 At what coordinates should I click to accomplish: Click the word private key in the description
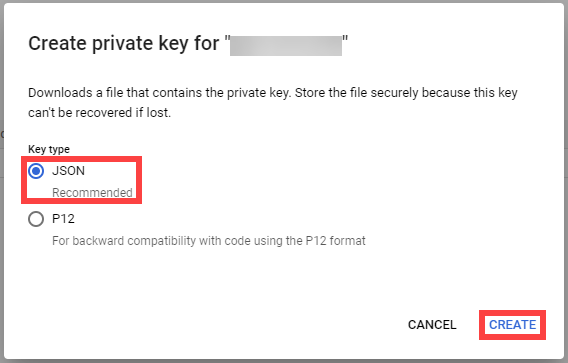pyautogui.click(x=258, y=93)
